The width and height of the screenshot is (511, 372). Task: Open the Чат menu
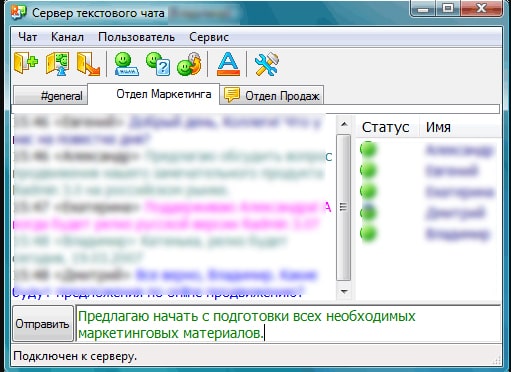pyautogui.click(x=27, y=37)
